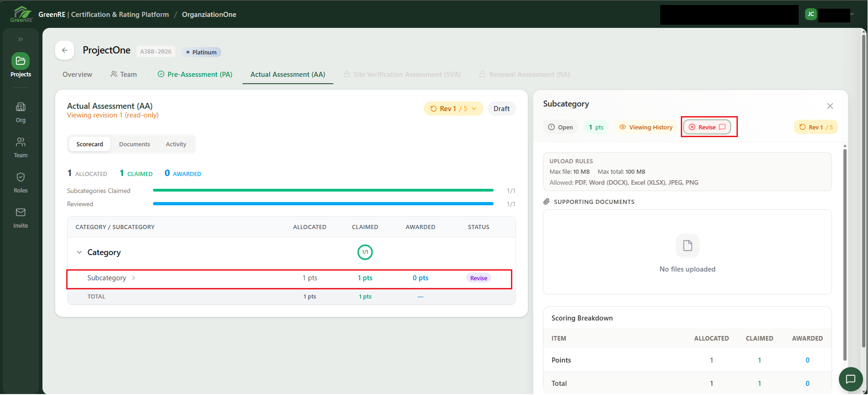The height and width of the screenshot is (395, 868).
Task: Select the Scorecard sub-tab
Action: coord(90,144)
